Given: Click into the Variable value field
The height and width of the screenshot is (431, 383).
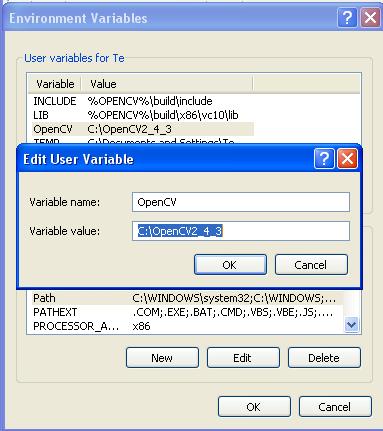Looking at the screenshot, I should (241, 231).
